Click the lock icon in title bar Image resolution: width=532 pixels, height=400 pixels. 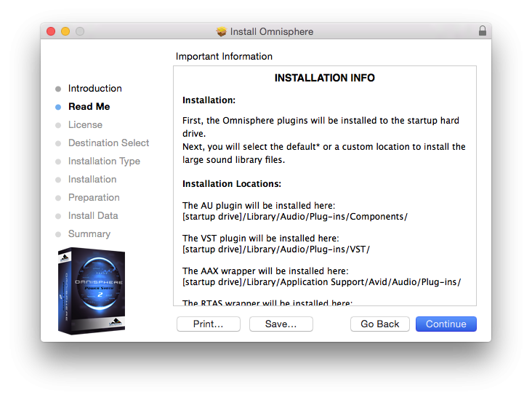[x=482, y=31]
